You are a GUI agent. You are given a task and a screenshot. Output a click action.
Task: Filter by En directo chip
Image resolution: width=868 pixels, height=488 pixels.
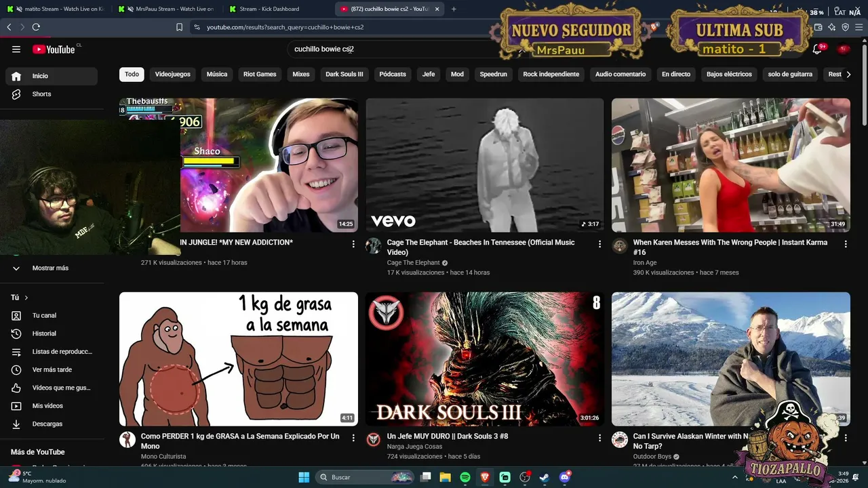coord(676,74)
